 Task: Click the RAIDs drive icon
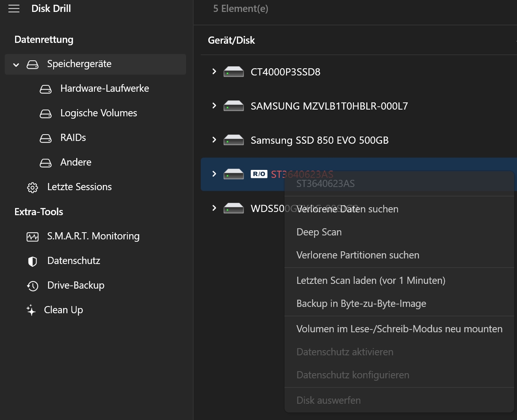pos(46,139)
